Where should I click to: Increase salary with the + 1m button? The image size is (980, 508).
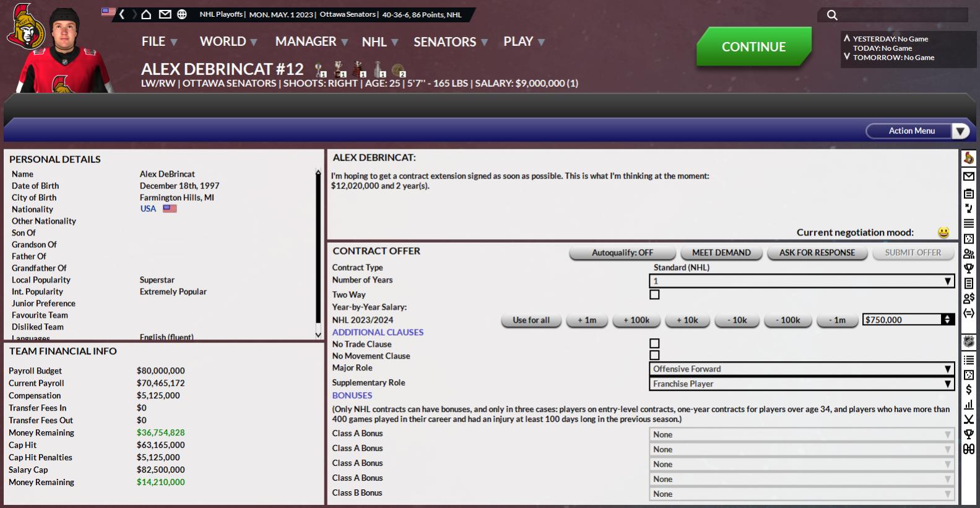coord(587,320)
